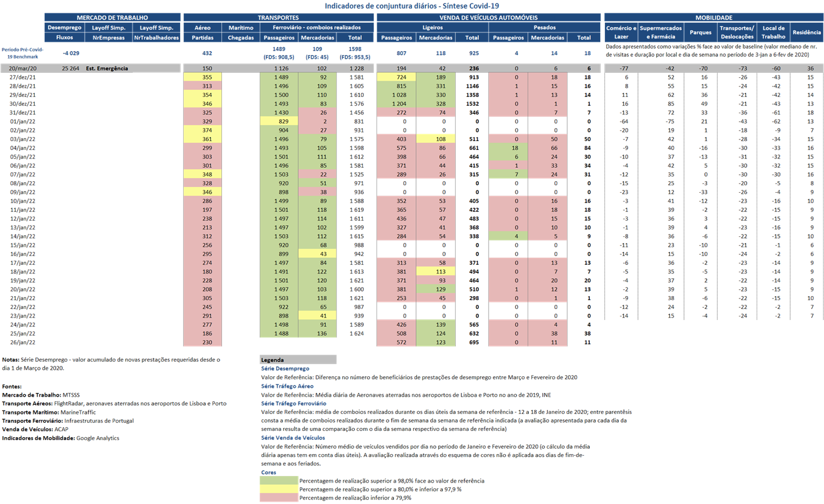Click the Fluxos subheader cell
This screenshot has height=504, width=824.
point(65,37)
